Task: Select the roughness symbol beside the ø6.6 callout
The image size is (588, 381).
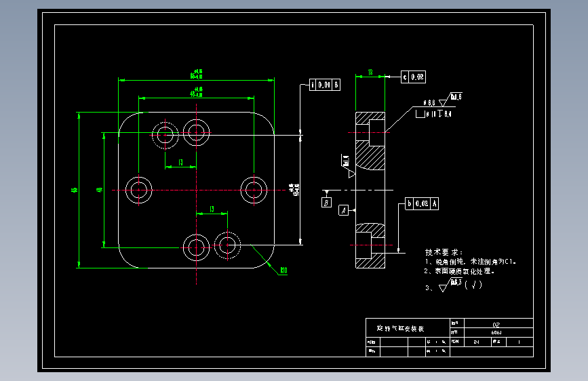Action: coord(450,100)
